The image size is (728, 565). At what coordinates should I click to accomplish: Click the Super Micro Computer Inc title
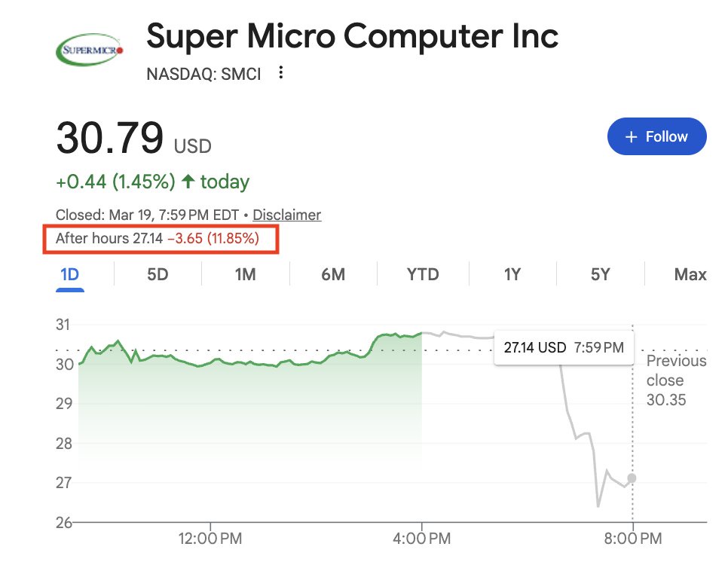pos(352,36)
